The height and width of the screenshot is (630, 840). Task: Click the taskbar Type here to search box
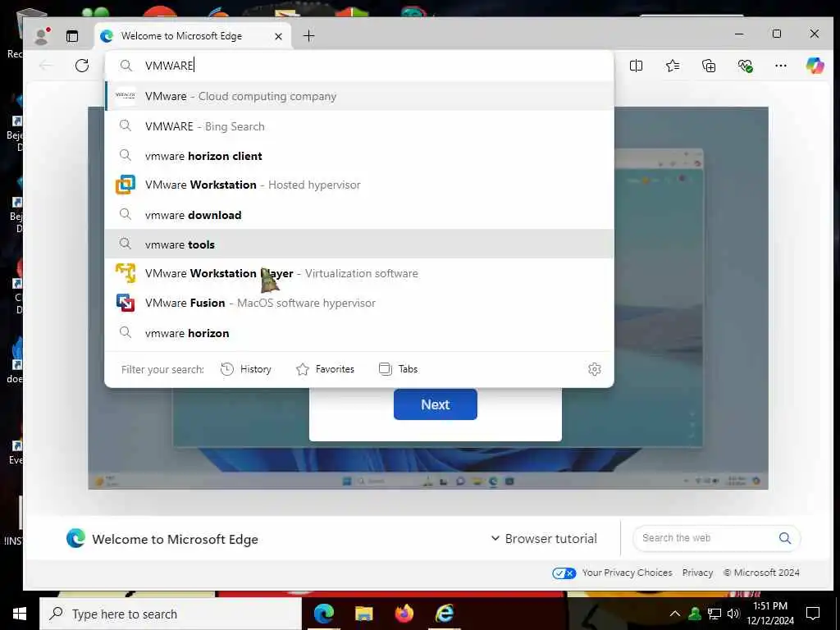click(171, 614)
